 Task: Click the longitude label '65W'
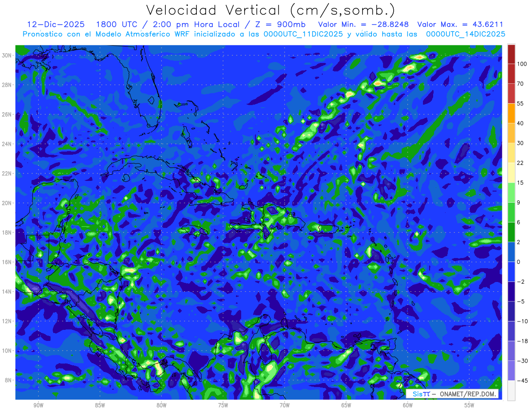[x=346, y=405]
